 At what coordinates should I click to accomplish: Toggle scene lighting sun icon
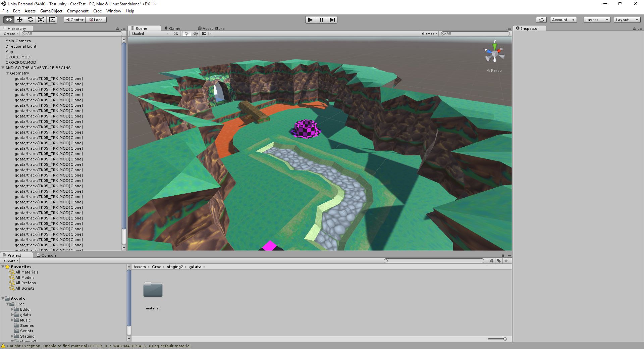pyautogui.click(x=187, y=34)
